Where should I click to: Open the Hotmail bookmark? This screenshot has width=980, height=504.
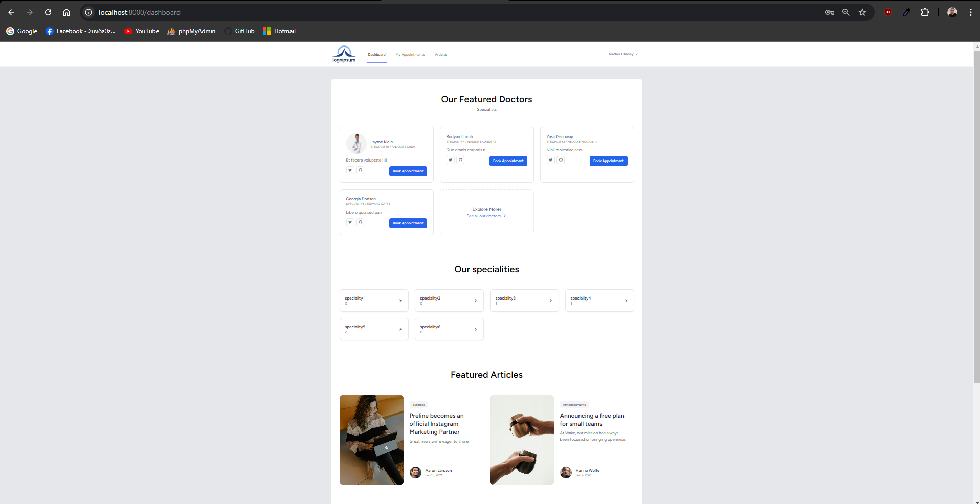[x=279, y=31]
